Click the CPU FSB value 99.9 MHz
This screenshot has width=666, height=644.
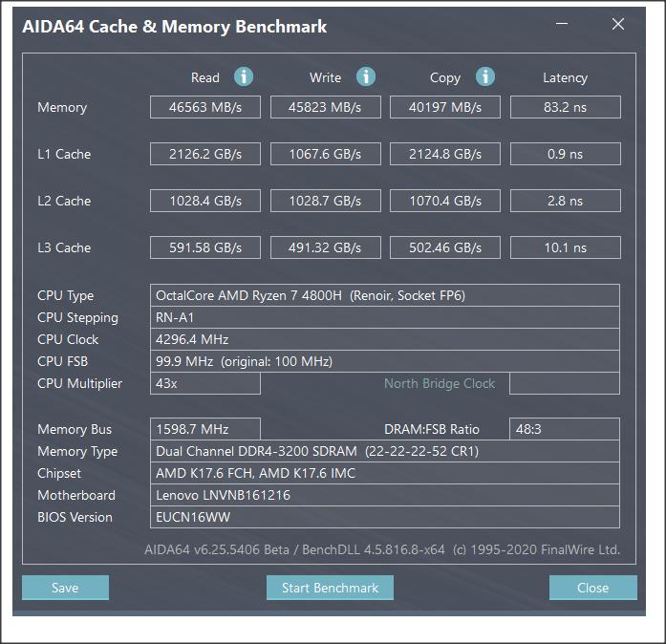(385, 361)
